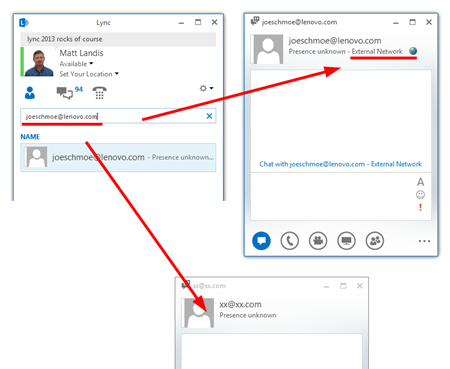Screen dimensions: 450x369
Task: Click 'Chat with joeschmoe@lenovo.com - External Network' text
Action: pos(340,164)
